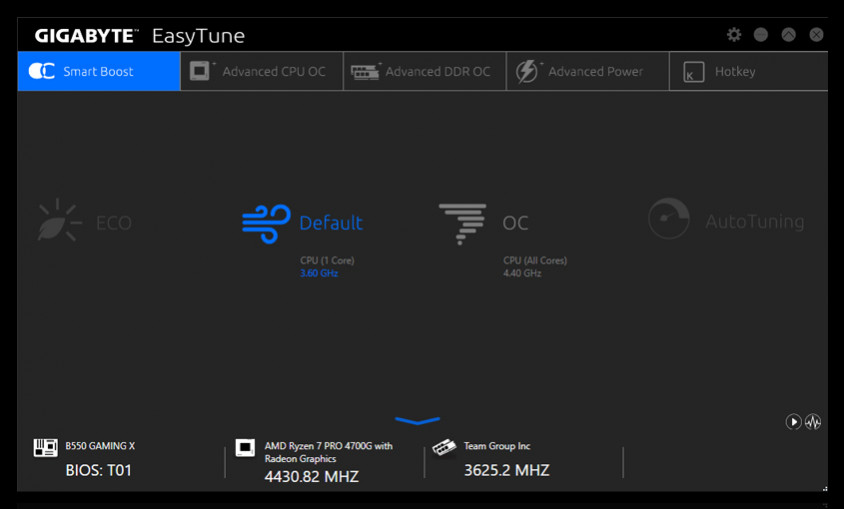Image resolution: width=844 pixels, height=509 pixels.
Task: Click the 3.60 GHz value under Default
Action: click(x=319, y=273)
